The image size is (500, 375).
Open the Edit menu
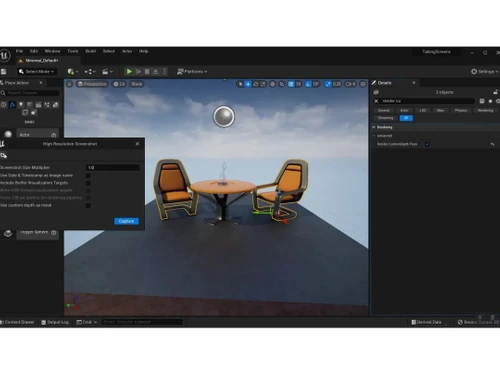[34, 51]
